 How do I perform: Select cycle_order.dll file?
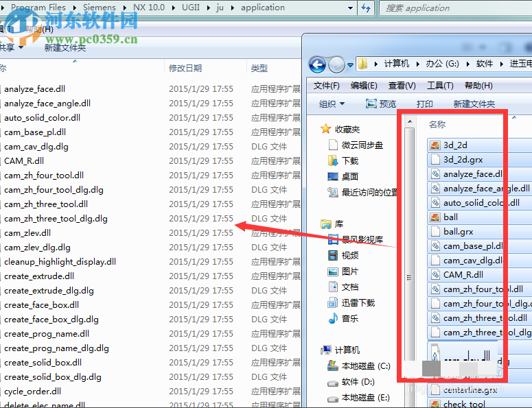pyautogui.click(x=32, y=392)
